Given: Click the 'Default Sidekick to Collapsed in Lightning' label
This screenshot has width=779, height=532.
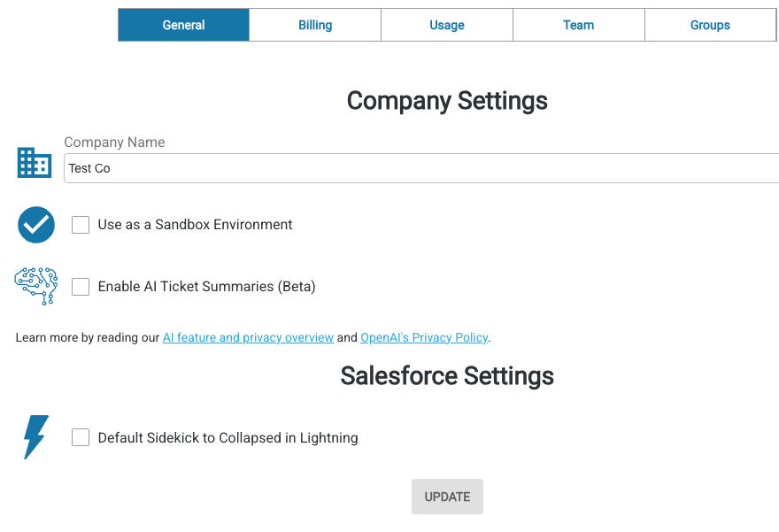Looking at the screenshot, I should 228,437.
